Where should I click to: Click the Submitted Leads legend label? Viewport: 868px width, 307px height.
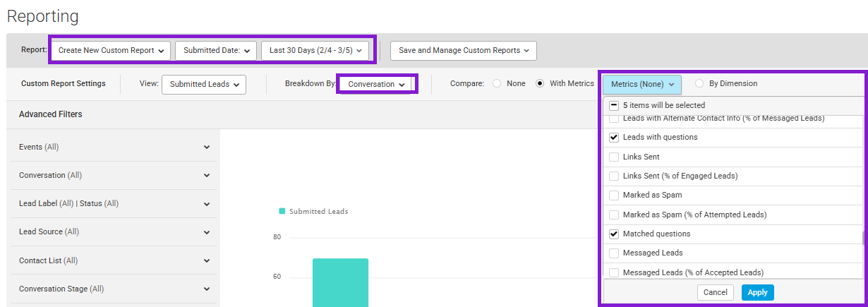319,211
